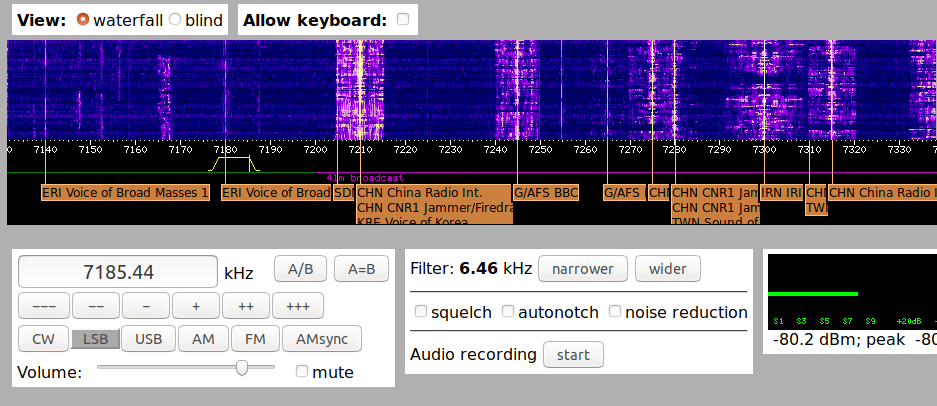Click the frequency input field showing 7185.44

[118, 271]
